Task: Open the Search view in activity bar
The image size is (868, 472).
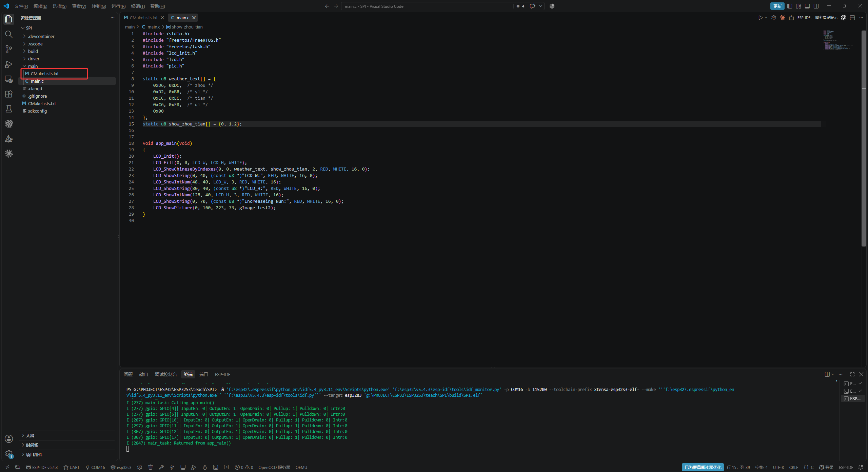Action: coord(9,34)
